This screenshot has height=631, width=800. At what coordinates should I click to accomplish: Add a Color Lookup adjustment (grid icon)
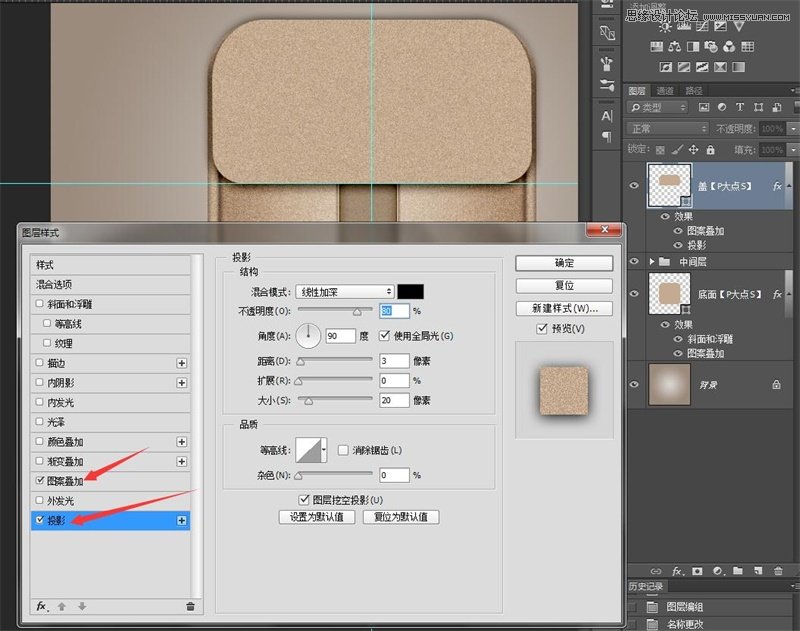747,47
